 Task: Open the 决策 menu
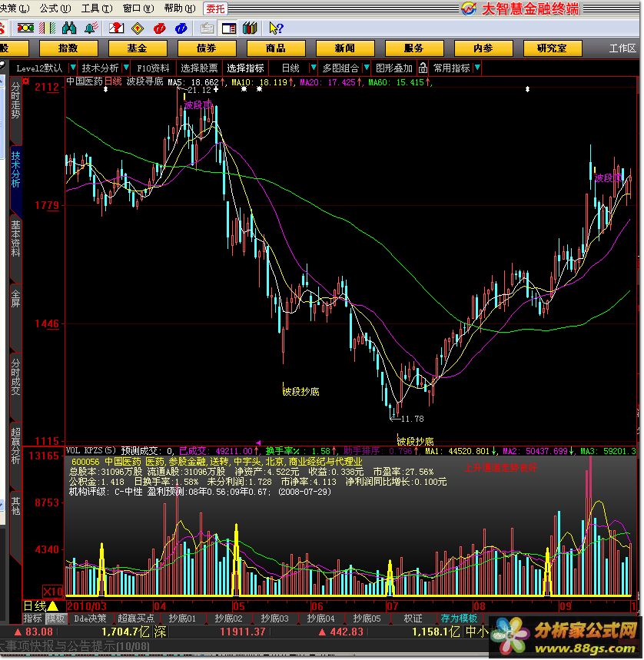pos(15,8)
